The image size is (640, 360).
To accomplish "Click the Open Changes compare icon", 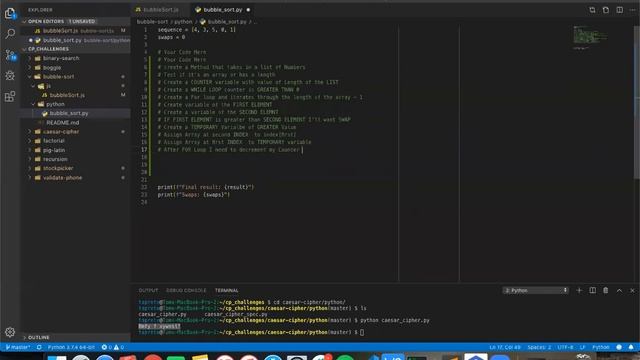I will click(592, 10).
